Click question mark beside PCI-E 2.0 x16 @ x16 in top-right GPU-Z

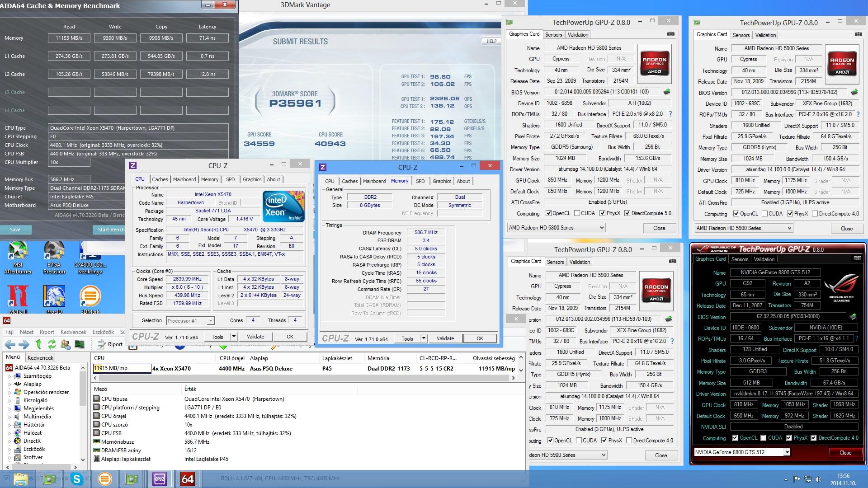click(858, 114)
